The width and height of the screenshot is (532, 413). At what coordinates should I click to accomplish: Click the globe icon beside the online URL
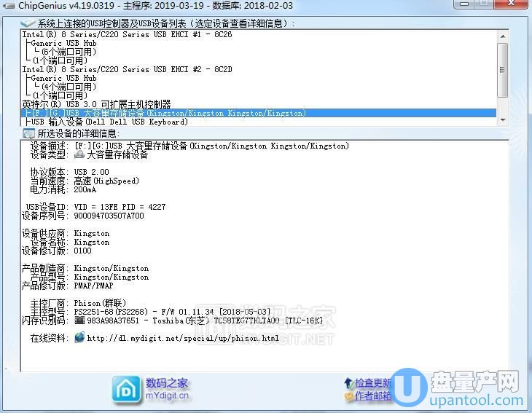tap(79, 338)
